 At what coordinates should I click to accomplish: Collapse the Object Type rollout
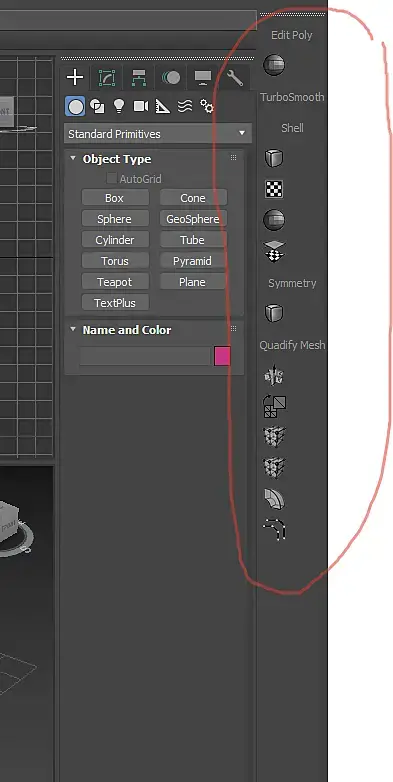click(x=73, y=159)
